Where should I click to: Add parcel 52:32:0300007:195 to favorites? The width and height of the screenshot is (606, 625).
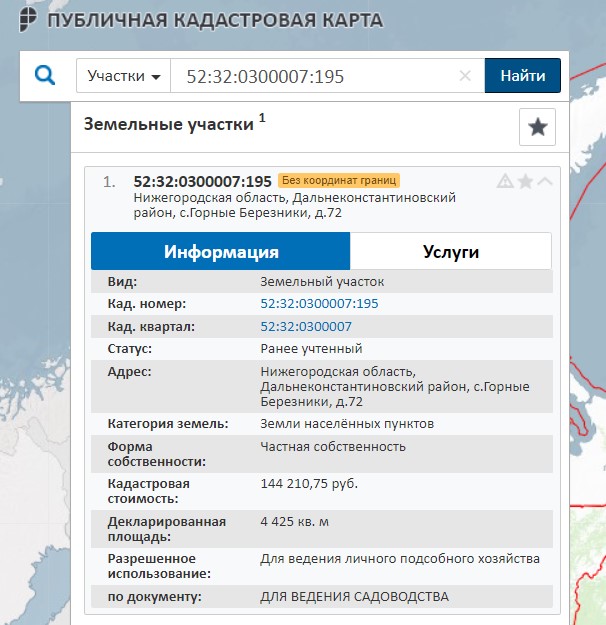pos(525,181)
